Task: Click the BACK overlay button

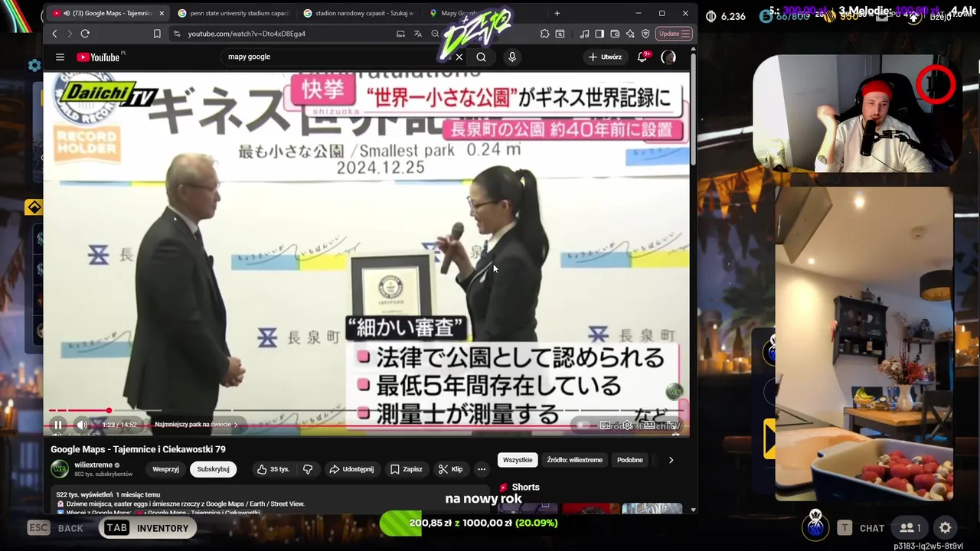Action: [x=55, y=528]
